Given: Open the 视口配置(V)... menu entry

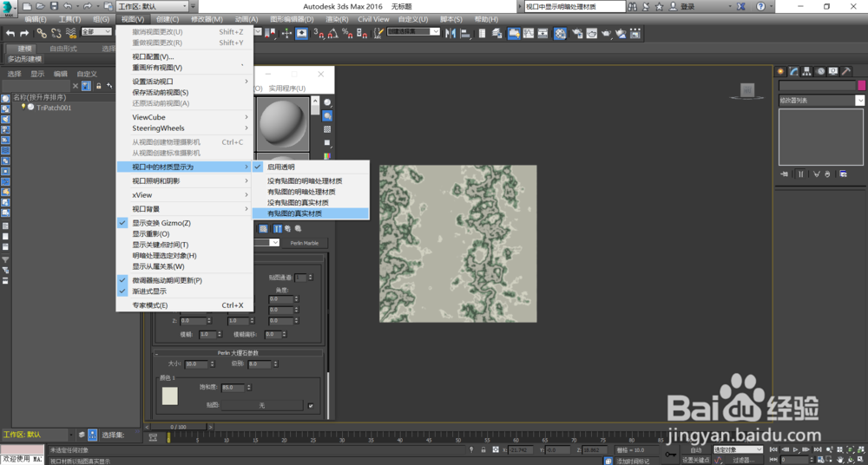Looking at the screenshot, I should pos(185,56).
